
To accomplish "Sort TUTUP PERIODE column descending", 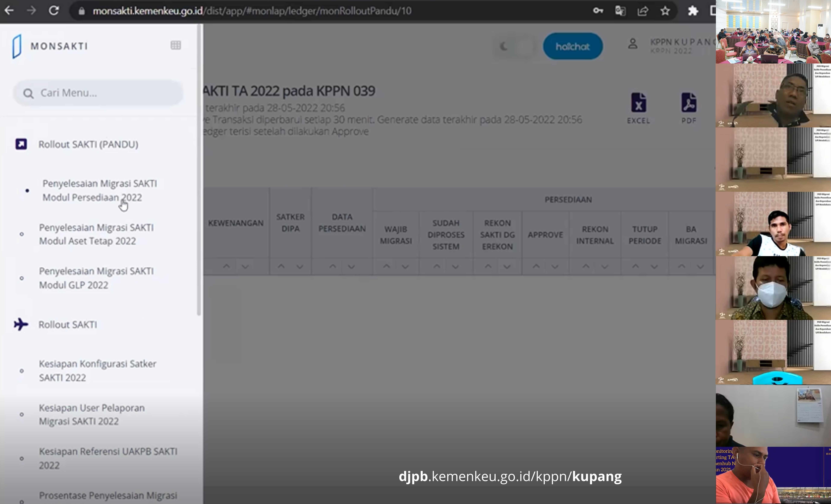I will 654,267.
